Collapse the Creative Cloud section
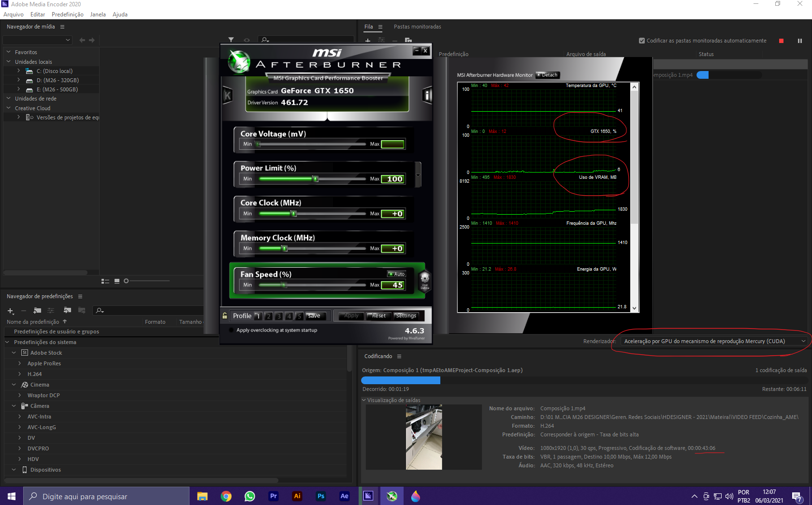 (x=8, y=108)
